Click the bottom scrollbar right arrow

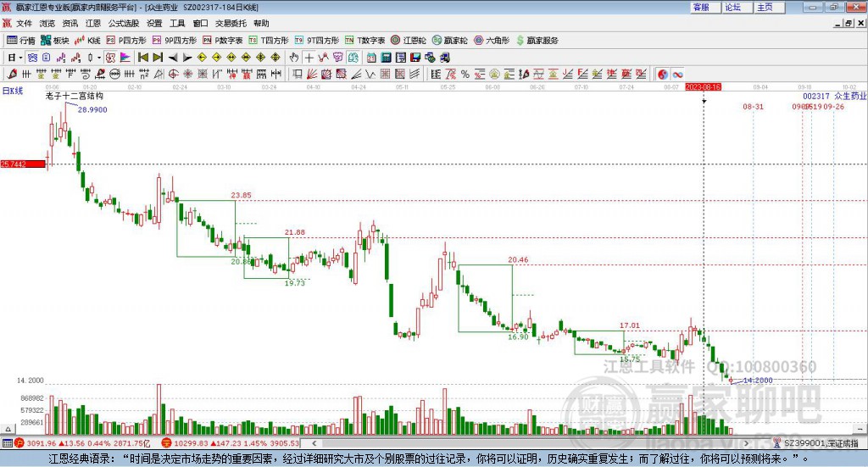click(x=746, y=443)
